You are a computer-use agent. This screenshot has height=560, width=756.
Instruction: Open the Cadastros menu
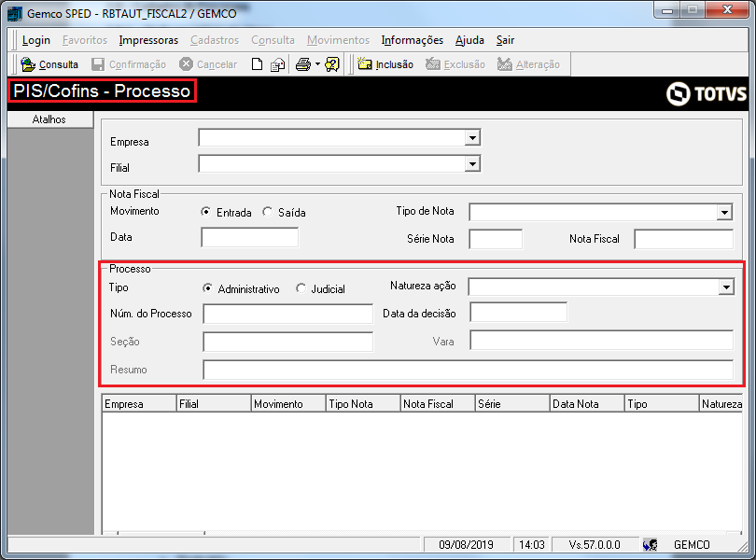click(215, 40)
